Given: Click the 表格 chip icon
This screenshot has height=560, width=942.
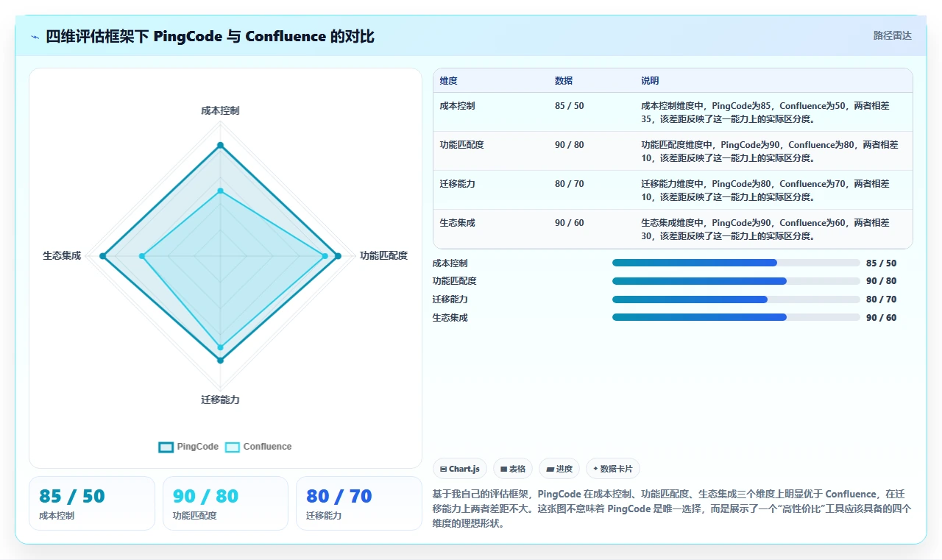Looking at the screenshot, I should 503,469.
